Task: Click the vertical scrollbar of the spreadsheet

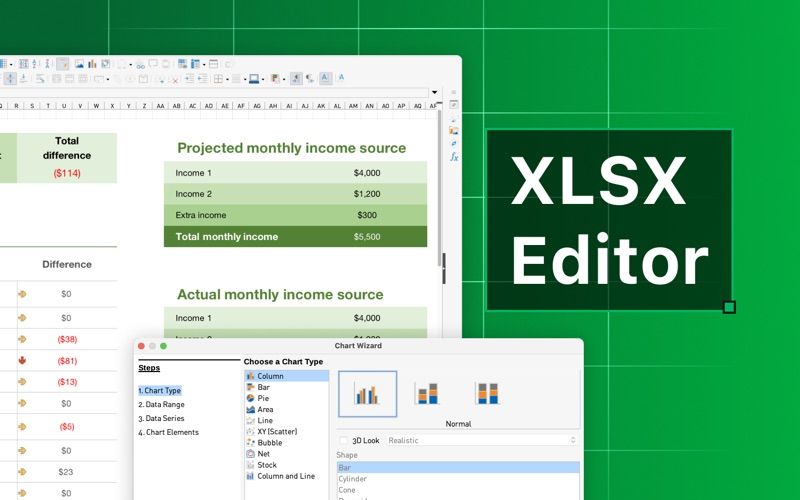Action: (x=439, y=188)
